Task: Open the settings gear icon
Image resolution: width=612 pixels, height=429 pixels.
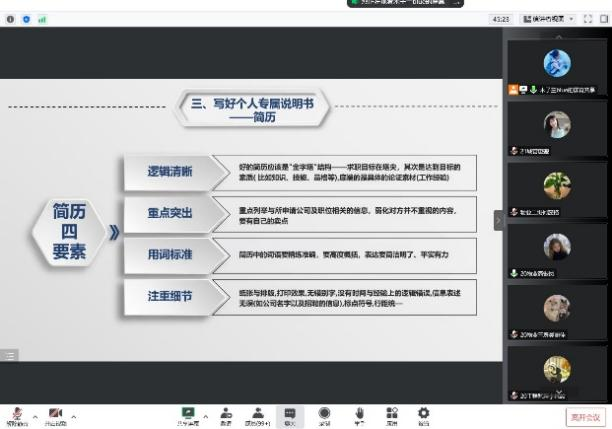Action: pos(423,412)
